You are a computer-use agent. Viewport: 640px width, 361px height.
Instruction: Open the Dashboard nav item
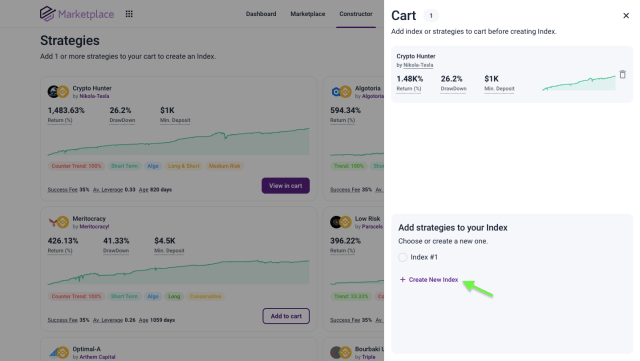[261, 14]
